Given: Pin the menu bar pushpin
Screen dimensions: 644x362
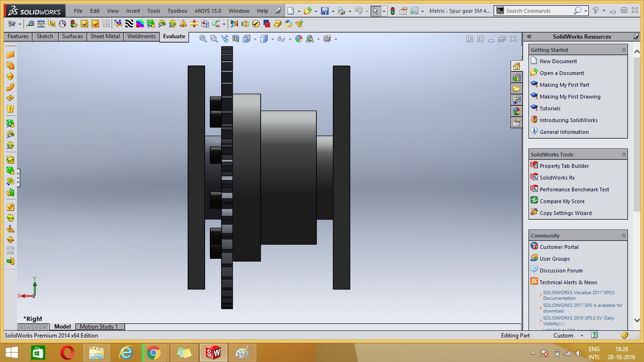Looking at the screenshot, I should click(278, 11).
